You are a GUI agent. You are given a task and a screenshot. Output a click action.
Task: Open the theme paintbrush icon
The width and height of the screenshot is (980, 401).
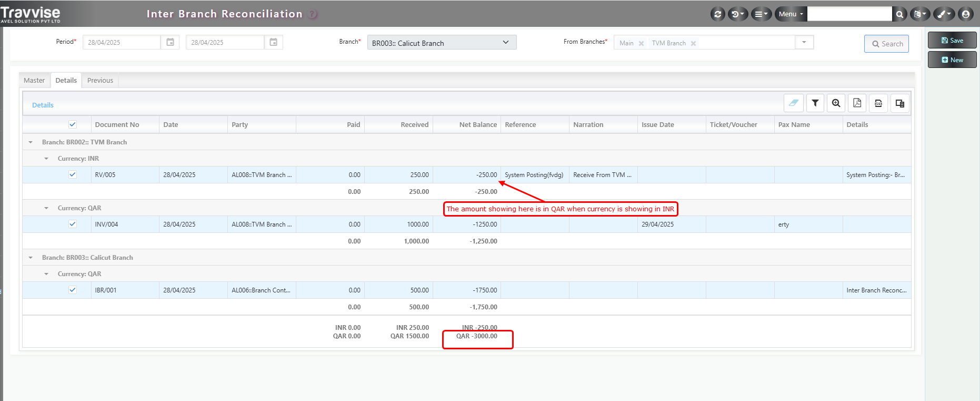[x=944, y=14]
